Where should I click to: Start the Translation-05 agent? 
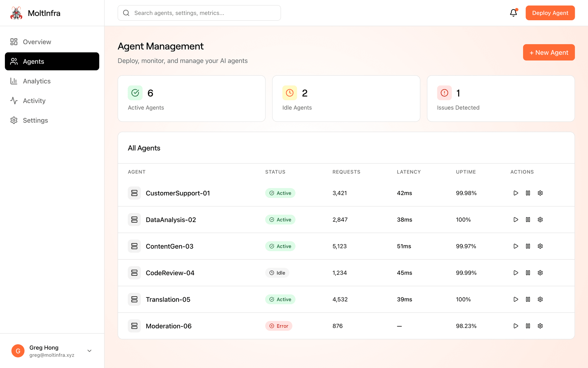[x=516, y=299]
